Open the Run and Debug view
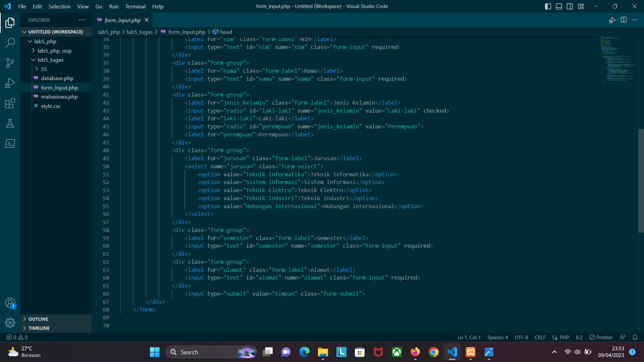The width and height of the screenshot is (644, 362). point(10,83)
